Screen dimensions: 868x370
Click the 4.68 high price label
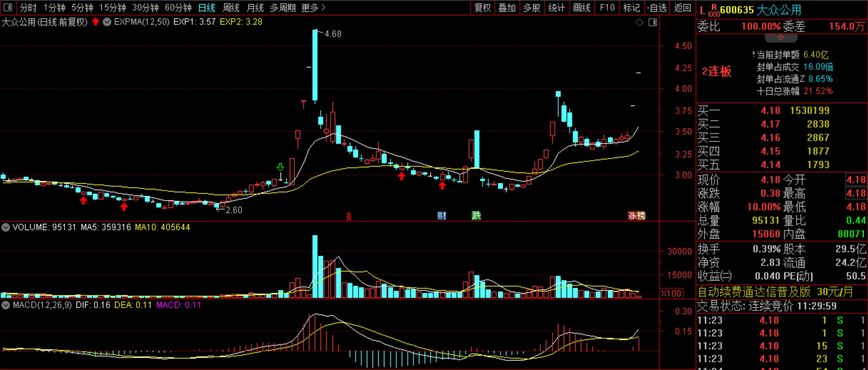pos(333,34)
